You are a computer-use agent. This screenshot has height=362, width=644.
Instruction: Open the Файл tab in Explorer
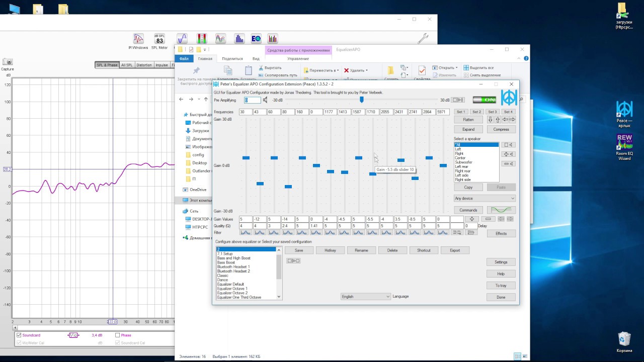point(184,59)
